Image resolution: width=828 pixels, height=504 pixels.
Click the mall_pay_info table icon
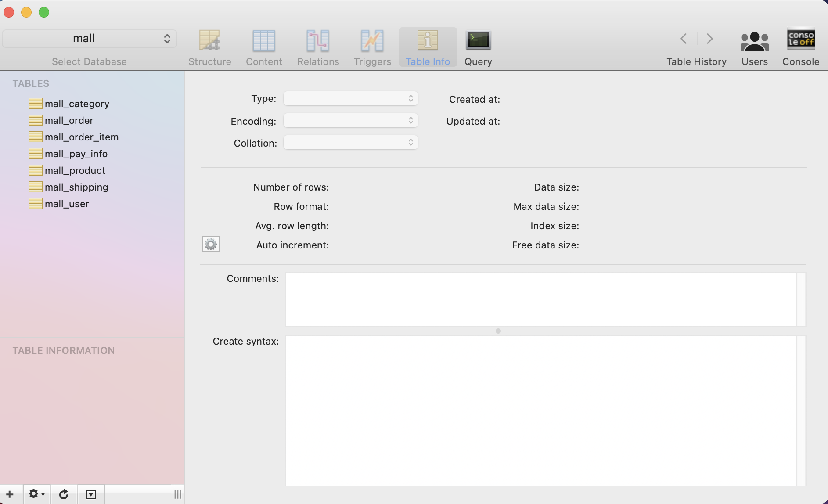(x=36, y=153)
